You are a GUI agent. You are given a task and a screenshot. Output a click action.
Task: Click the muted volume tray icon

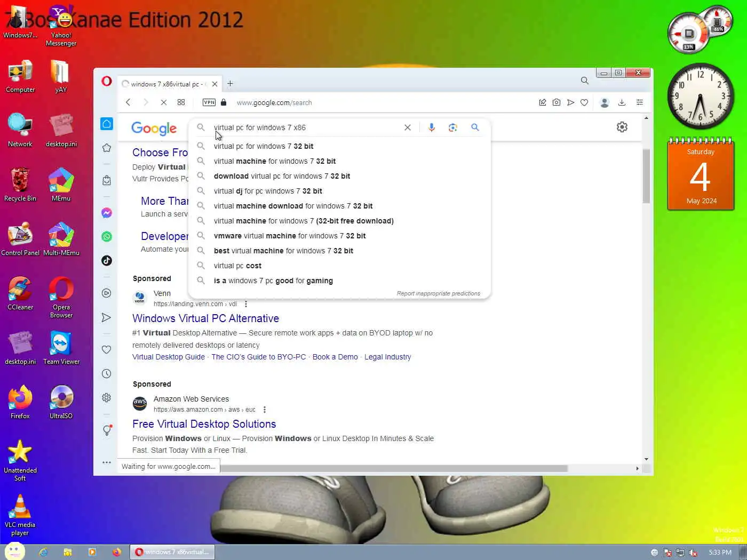693,553
